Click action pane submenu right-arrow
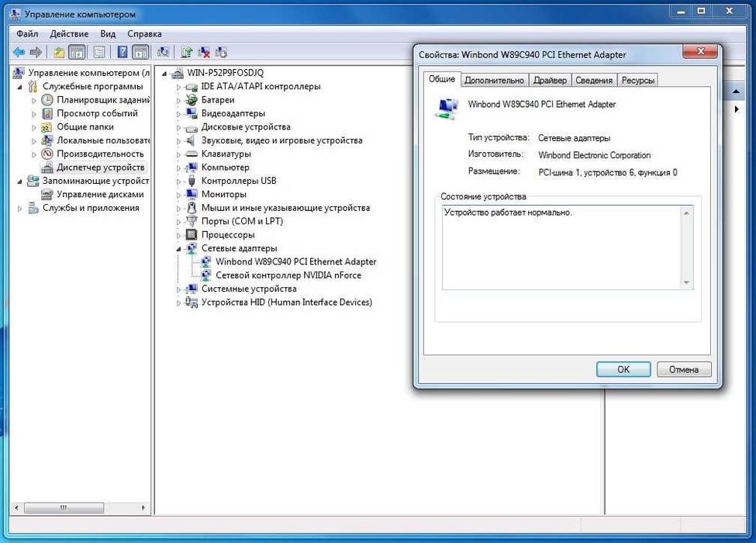Viewport: 756px width, 543px height. coord(737,109)
